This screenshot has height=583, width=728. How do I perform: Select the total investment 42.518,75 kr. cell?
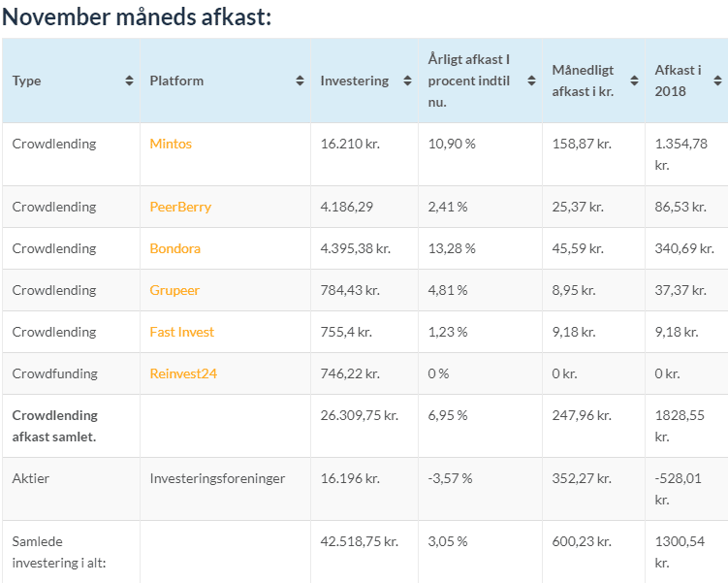tap(359, 541)
